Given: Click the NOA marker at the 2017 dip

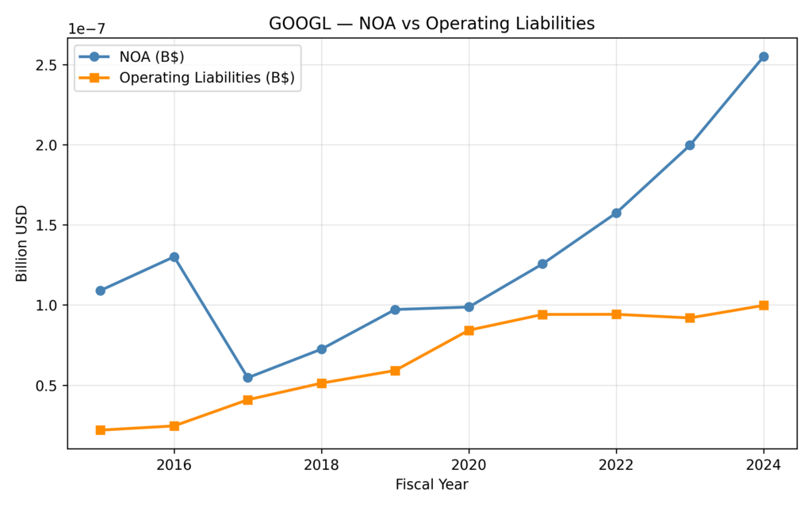Looking at the screenshot, I should click(x=248, y=378).
